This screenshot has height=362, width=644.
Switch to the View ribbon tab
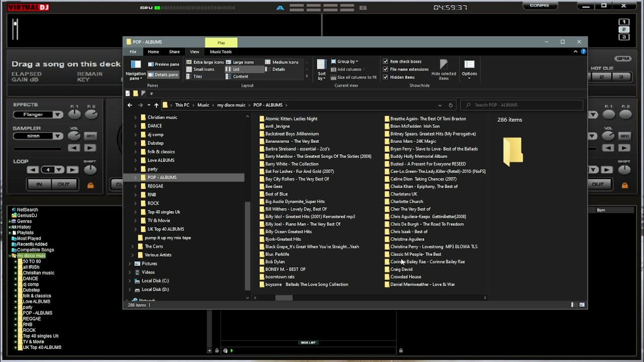point(194,52)
